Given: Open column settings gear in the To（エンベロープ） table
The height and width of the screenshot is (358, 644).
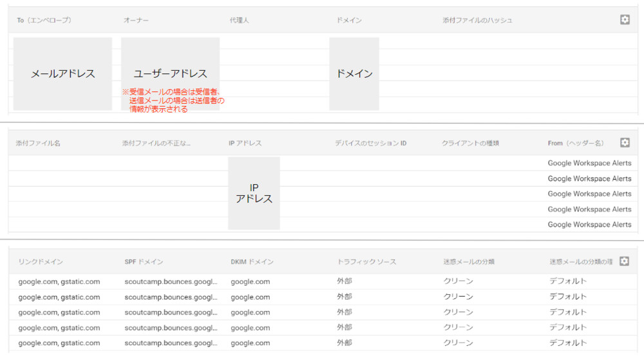Looking at the screenshot, I should pyautogui.click(x=624, y=20).
